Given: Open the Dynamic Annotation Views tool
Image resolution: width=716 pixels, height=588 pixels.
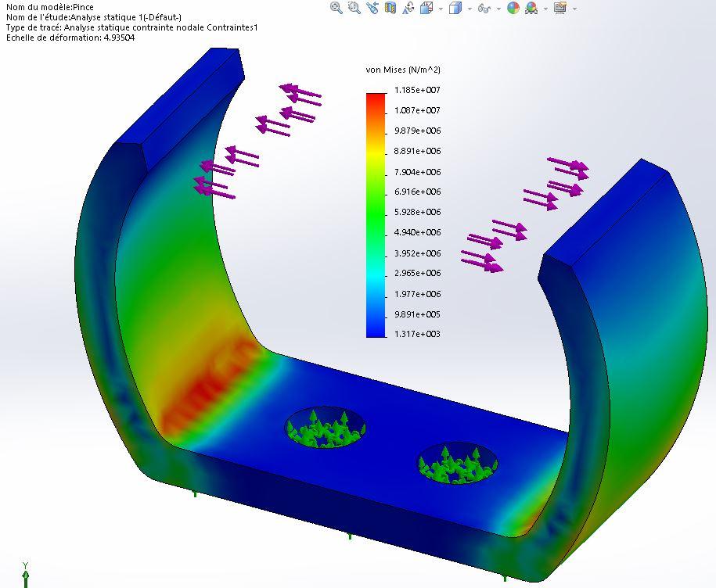Looking at the screenshot, I should click(x=408, y=8).
